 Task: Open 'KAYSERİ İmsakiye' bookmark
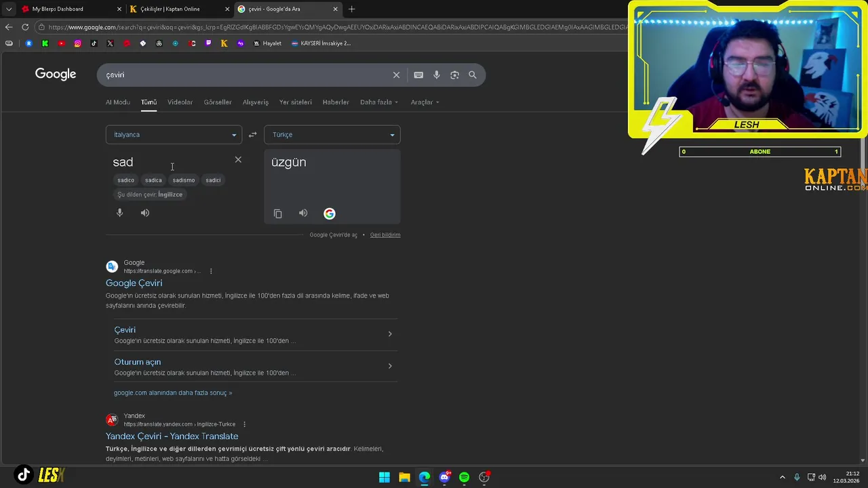point(321,43)
